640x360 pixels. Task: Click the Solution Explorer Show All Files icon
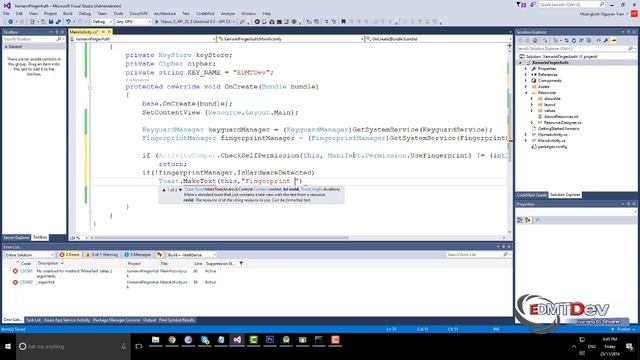point(589,40)
